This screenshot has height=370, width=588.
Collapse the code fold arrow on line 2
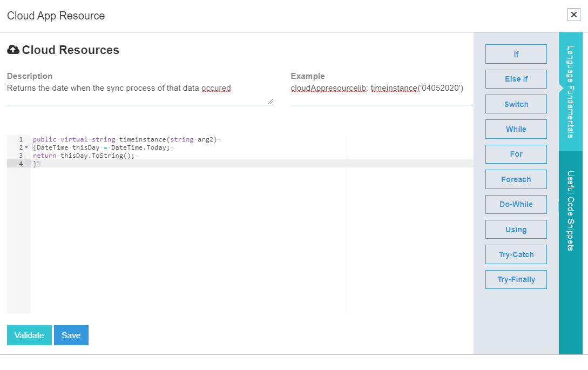point(26,147)
